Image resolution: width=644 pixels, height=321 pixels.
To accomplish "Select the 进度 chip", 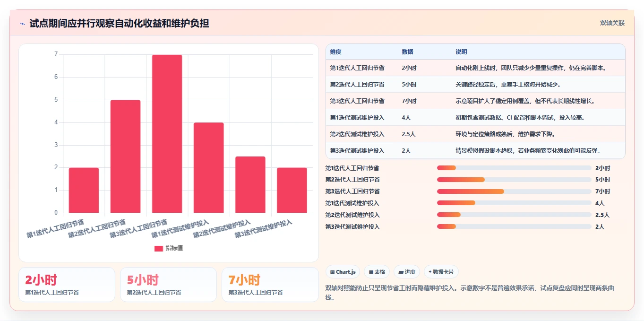I will pos(406,272).
